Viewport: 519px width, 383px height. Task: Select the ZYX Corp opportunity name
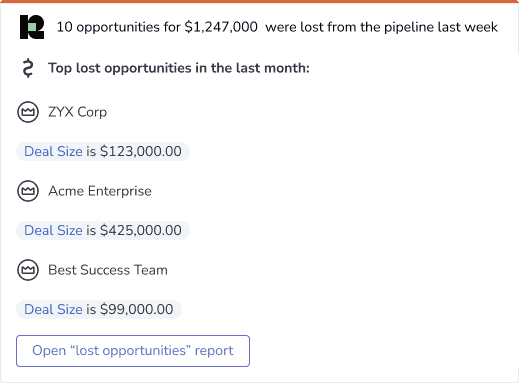(x=77, y=112)
